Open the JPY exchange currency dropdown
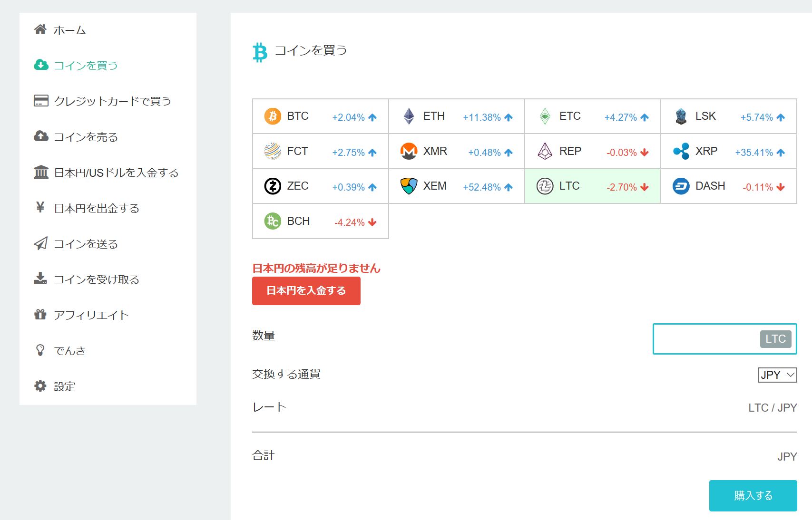 click(x=777, y=375)
